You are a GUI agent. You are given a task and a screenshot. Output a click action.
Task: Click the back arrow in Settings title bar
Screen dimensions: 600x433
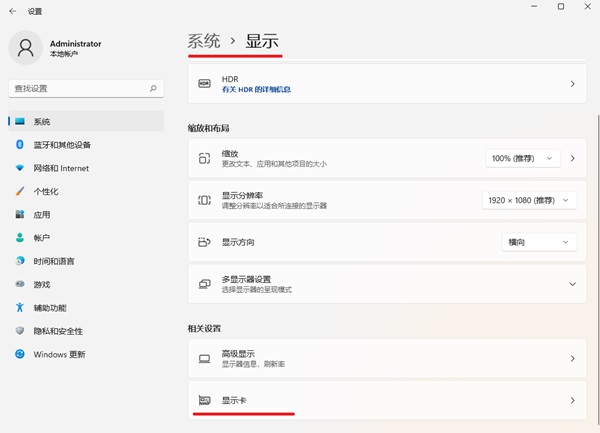(x=13, y=11)
